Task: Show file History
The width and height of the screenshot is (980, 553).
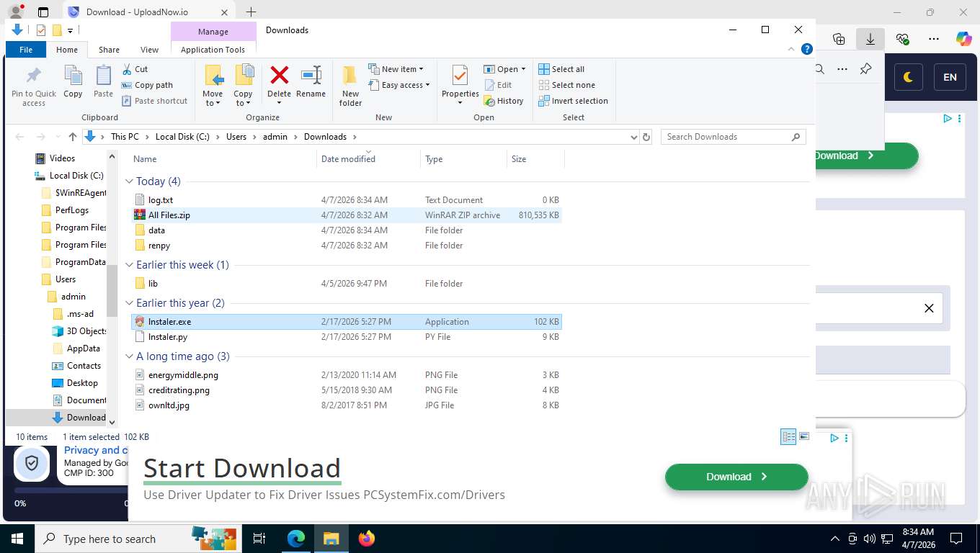Action: pyautogui.click(x=504, y=101)
